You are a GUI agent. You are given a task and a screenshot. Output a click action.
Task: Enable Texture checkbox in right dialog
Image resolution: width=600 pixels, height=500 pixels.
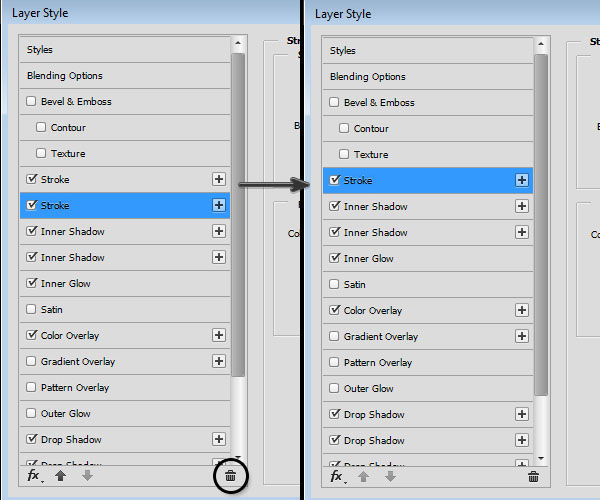tap(344, 154)
